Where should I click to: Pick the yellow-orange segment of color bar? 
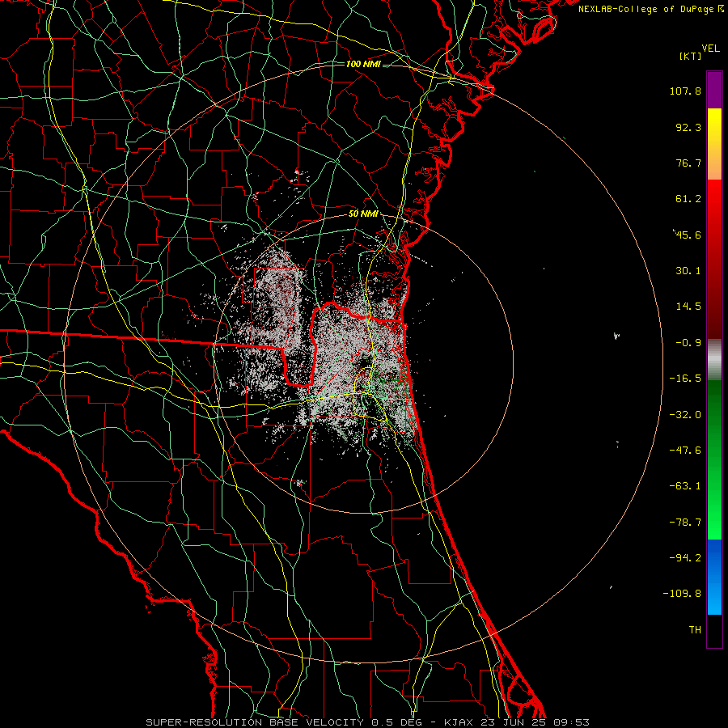pyautogui.click(x=714, y=144)
